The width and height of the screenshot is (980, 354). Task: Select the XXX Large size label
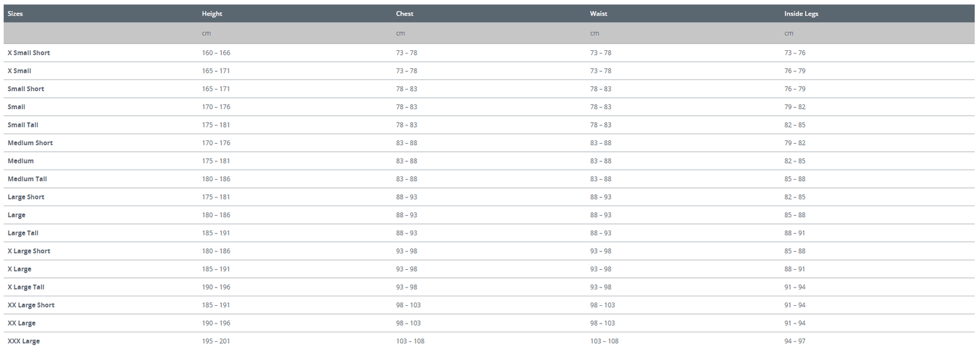(x=24, y=341)
